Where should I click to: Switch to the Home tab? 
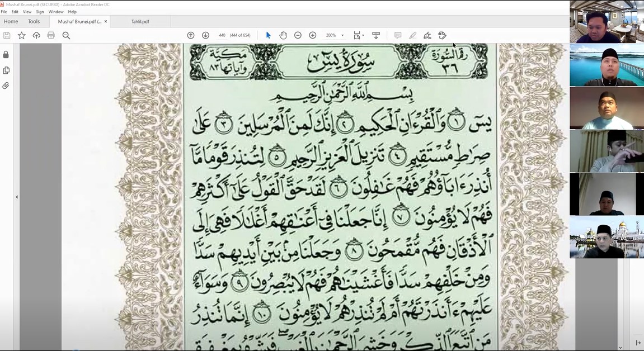click(11, 21)
